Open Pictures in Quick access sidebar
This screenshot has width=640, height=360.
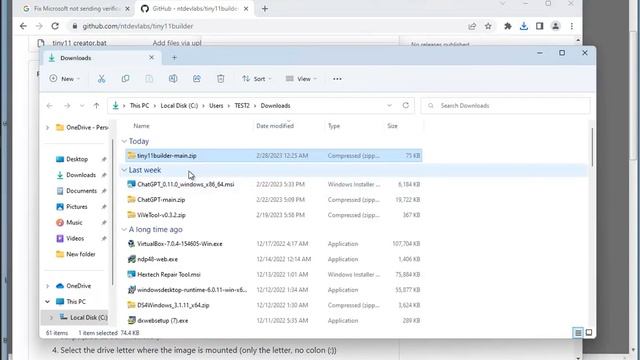coord(77,207)
